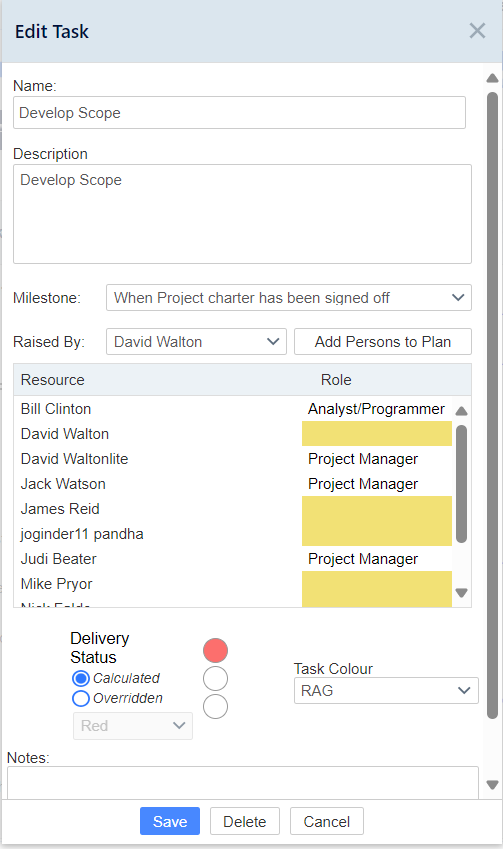Open the Milestone dropdown
The image size is (503, 849).
click(289, 298)
